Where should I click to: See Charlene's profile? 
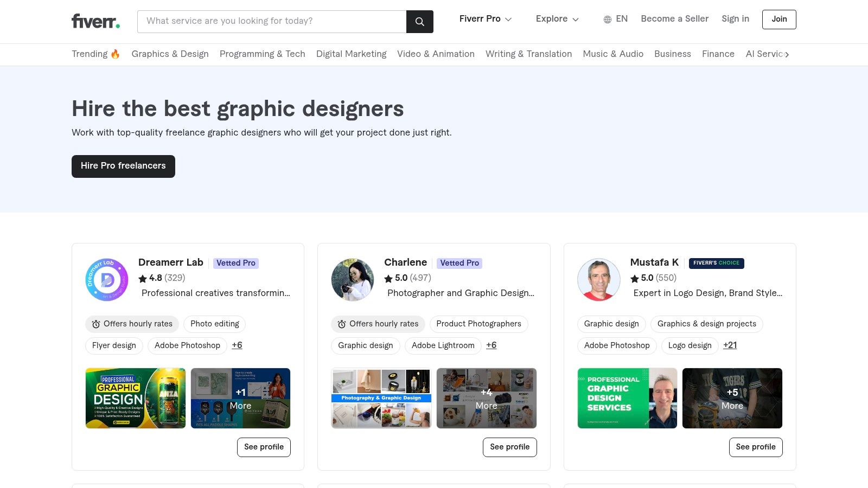tap(509, 447)
